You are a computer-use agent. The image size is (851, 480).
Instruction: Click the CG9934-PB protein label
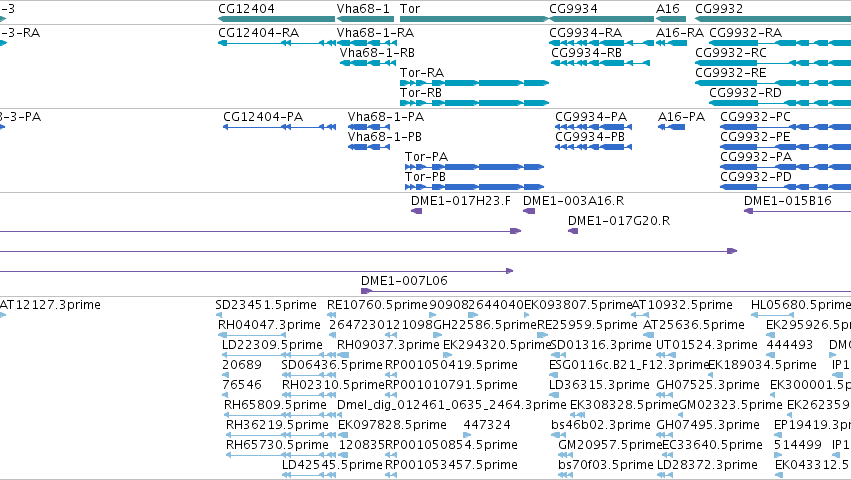(x=590, y=137)
